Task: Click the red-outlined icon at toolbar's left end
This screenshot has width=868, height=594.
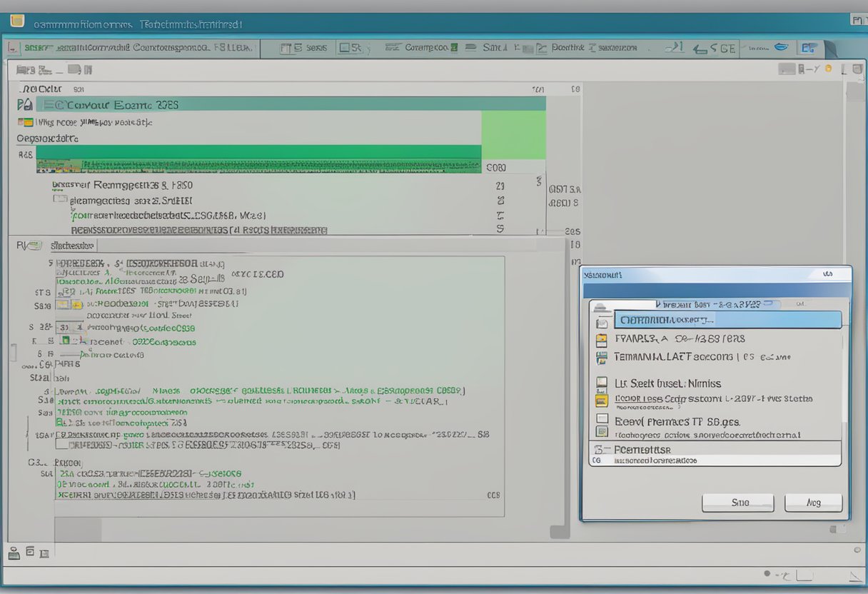Action: [13, 49]
